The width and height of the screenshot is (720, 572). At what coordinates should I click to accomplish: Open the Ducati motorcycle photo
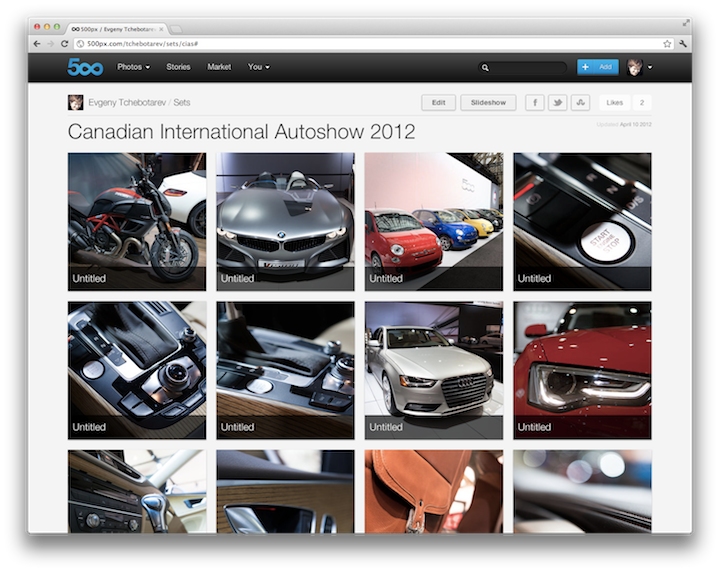pyautogui.click(x=137, y=222)
